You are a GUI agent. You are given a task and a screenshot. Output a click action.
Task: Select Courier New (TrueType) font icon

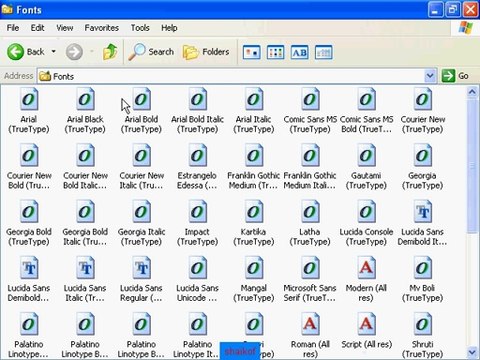point(423,99)
